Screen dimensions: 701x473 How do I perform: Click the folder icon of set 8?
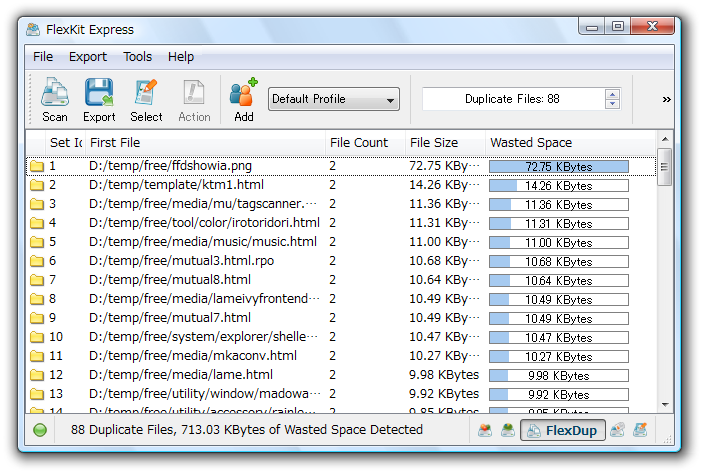point(37,299)
